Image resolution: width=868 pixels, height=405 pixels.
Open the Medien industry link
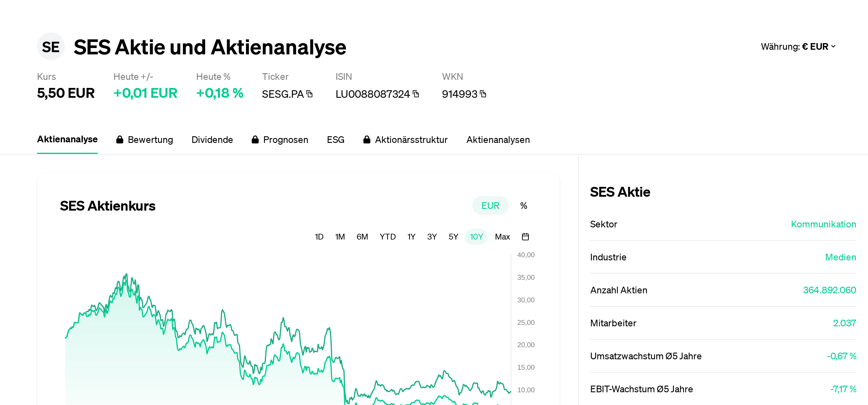click(841, 257)
